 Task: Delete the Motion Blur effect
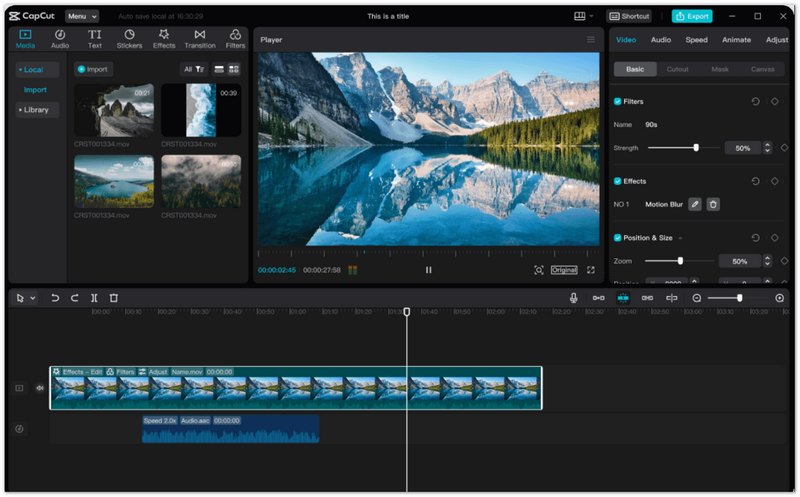pyautogui.click(x=713, y=204)
